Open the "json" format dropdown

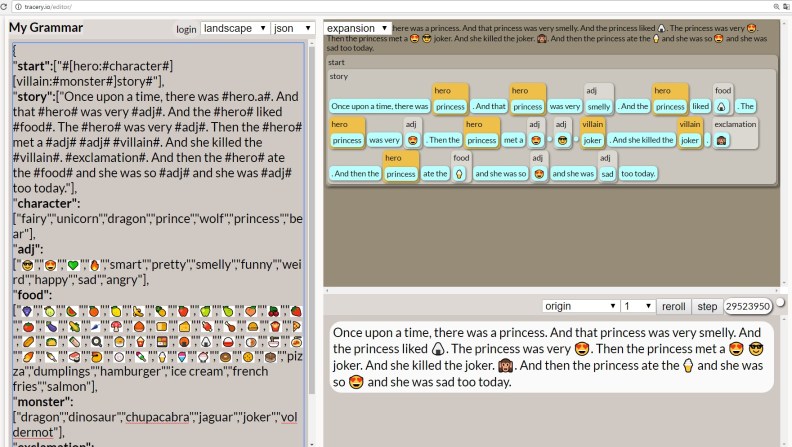(x=292, y=29)
